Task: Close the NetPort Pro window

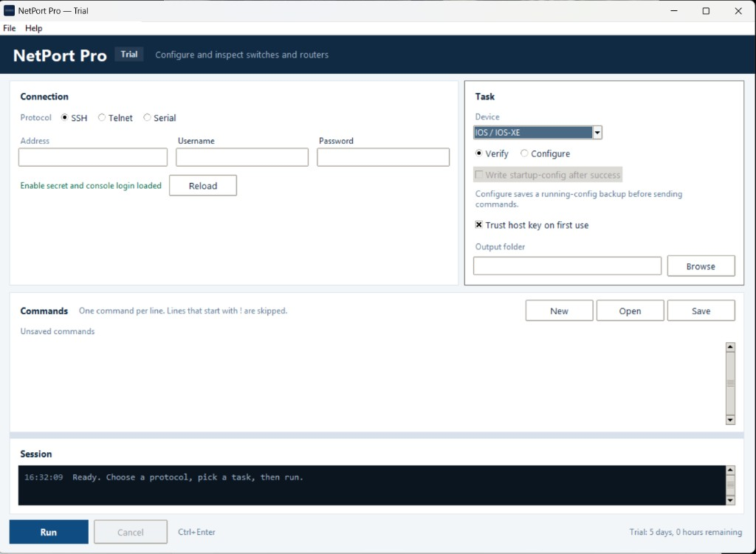Action: click(x=738, y=10)
